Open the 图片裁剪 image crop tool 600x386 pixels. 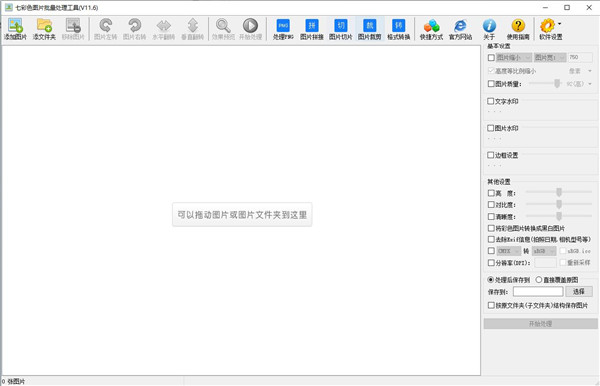click(370, 29)
